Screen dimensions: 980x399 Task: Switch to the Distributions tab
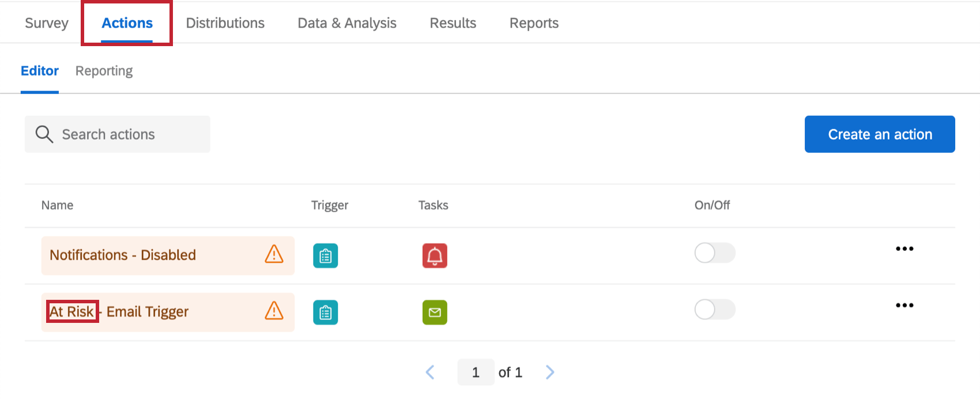225,23
